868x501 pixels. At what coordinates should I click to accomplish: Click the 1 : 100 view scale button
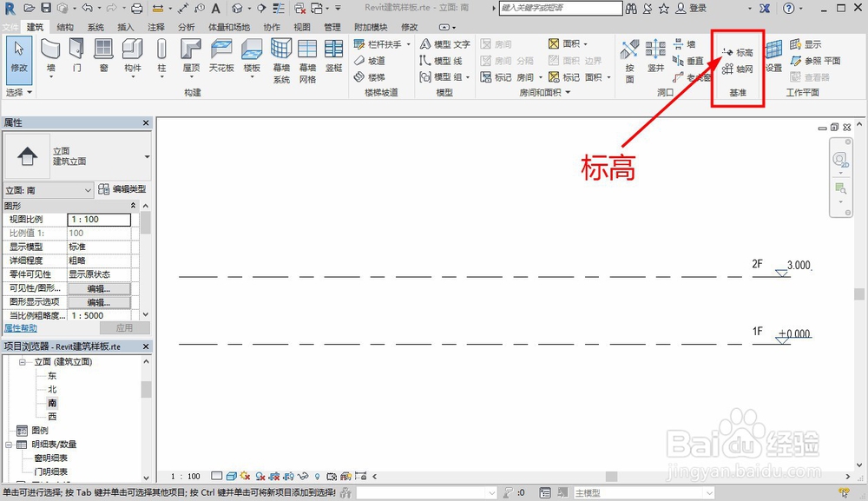coord(186,476)
